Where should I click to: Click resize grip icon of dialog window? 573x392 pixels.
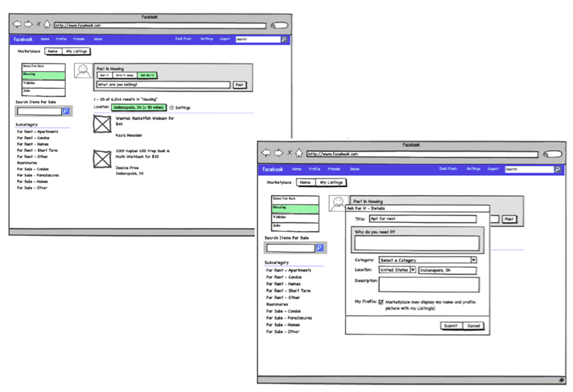point(562,380)
